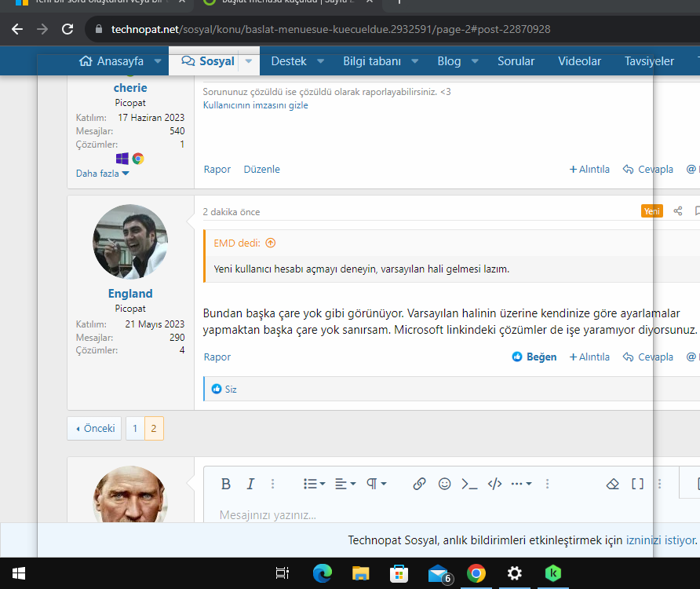Image resolution: width=700 pixels, height=589 pixels.
Task: Insert inline code with the terminal prompt icon
Action: (x=469, y=484)
